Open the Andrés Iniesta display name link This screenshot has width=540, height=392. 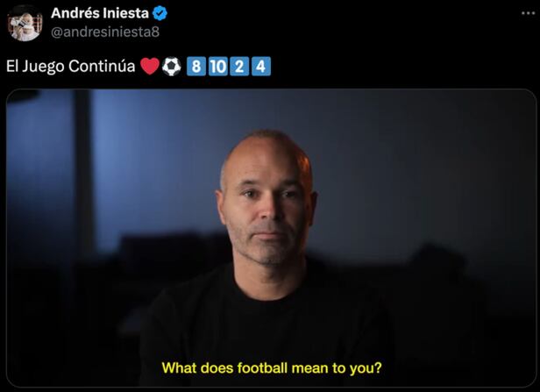(x=100, y=13)
